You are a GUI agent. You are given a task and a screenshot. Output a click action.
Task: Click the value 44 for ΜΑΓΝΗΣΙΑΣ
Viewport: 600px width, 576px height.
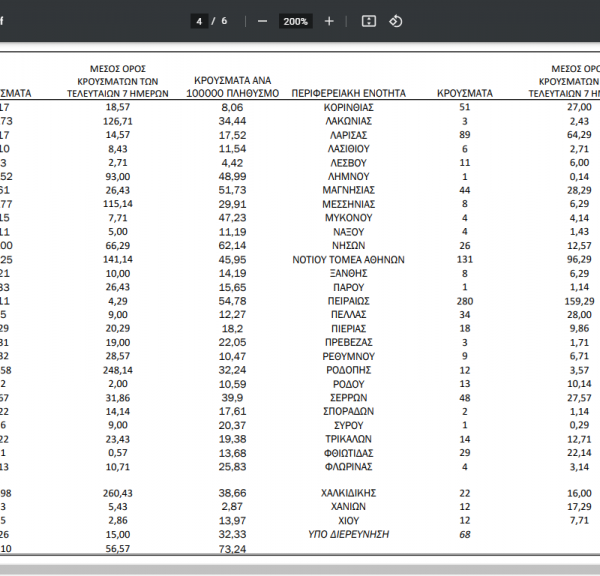click(x=465, y=190)
